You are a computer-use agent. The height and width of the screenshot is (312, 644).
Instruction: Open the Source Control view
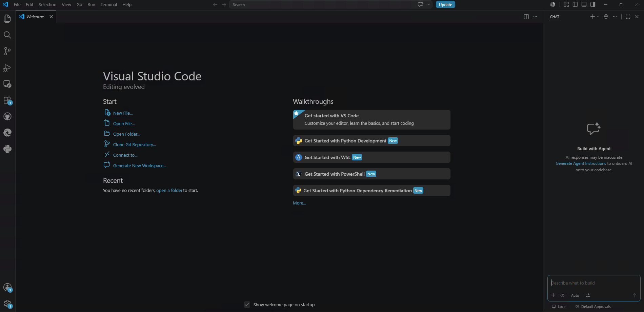(x=7, y=51)
